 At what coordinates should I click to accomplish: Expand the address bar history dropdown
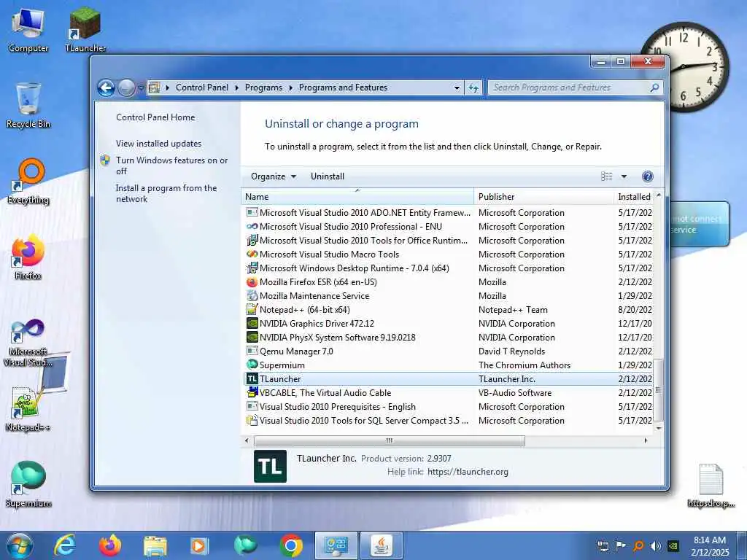(x=457, y=87)
